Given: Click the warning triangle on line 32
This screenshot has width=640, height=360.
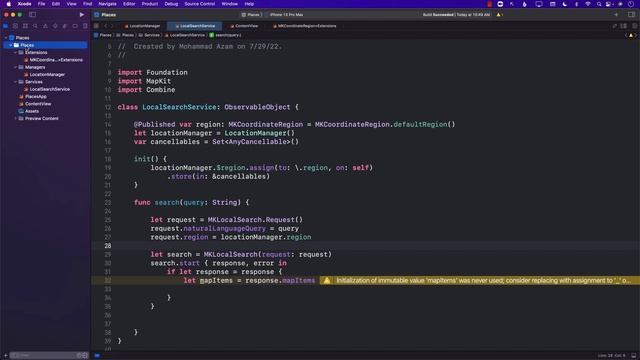Looking at the screenshot, I should [x=327, y=280].
